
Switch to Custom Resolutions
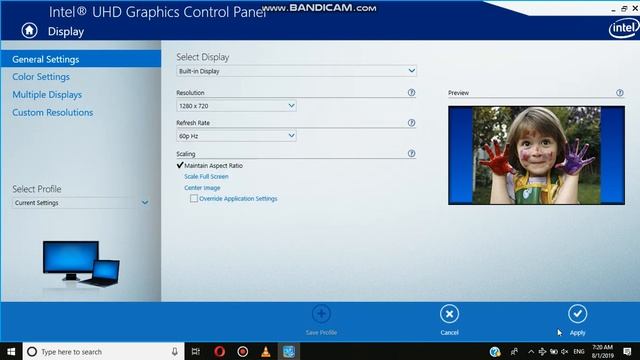pos(53,113)
